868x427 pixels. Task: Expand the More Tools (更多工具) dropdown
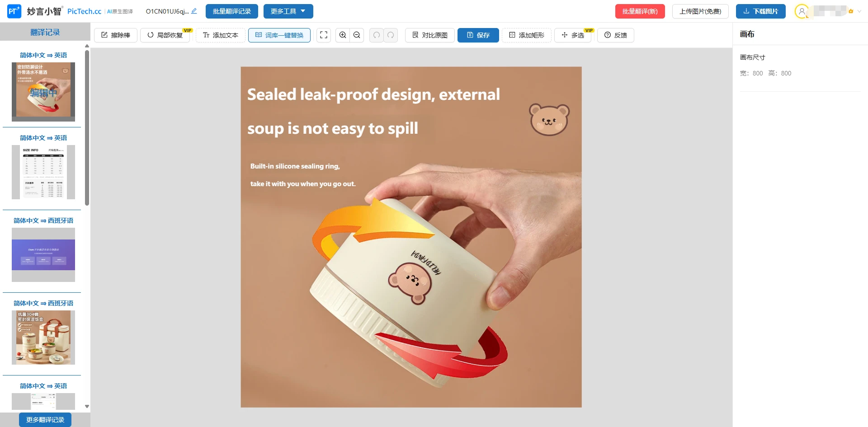point(288,11)
